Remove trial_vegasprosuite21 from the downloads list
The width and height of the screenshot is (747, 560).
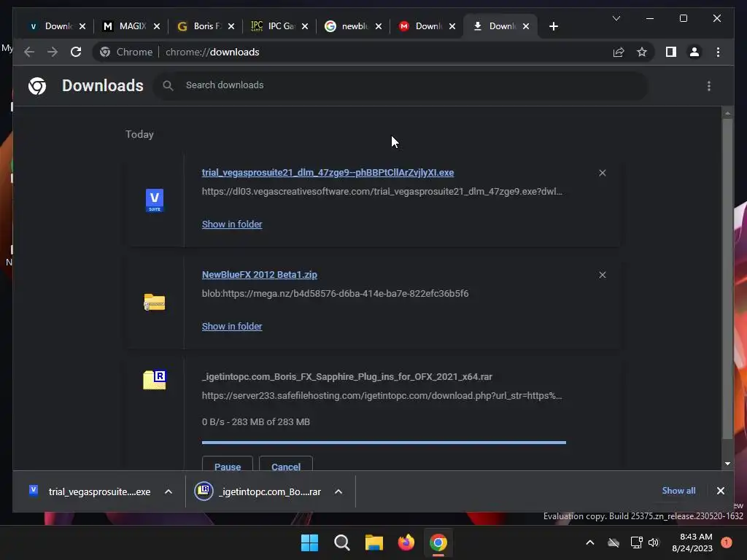tap(602, 173)
